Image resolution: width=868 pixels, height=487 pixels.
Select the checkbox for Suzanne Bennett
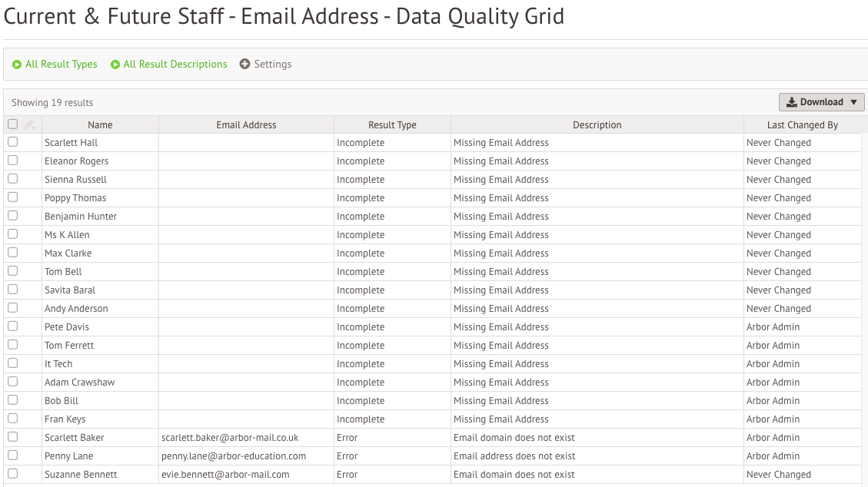13,474
